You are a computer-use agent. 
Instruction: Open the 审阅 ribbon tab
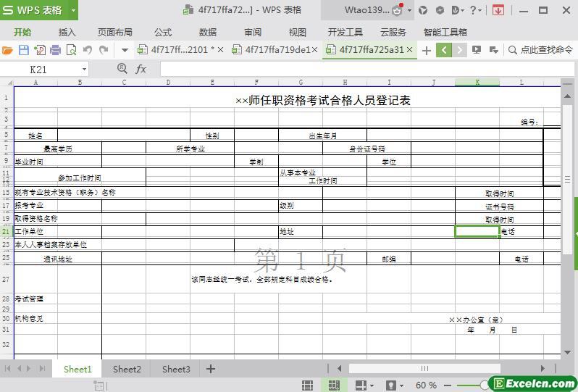tap(253, 33)
